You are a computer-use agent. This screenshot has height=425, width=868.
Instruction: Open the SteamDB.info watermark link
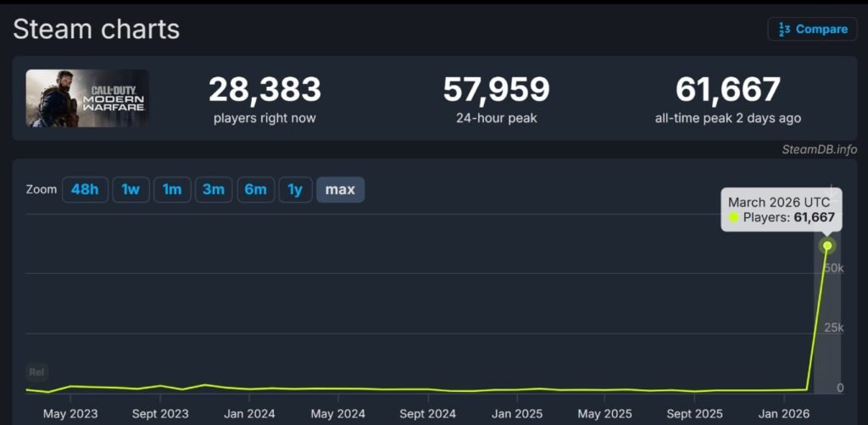819,149
